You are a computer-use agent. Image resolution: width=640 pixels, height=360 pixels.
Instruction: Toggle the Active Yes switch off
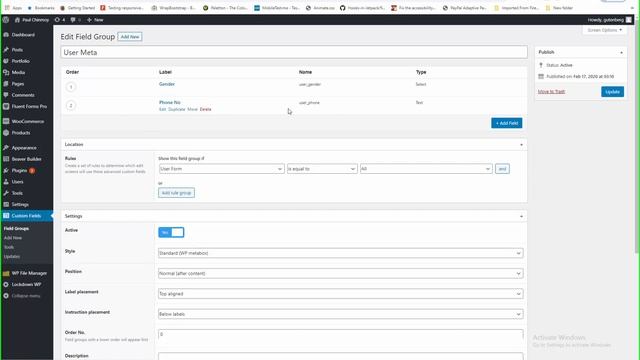click(171, 232)
